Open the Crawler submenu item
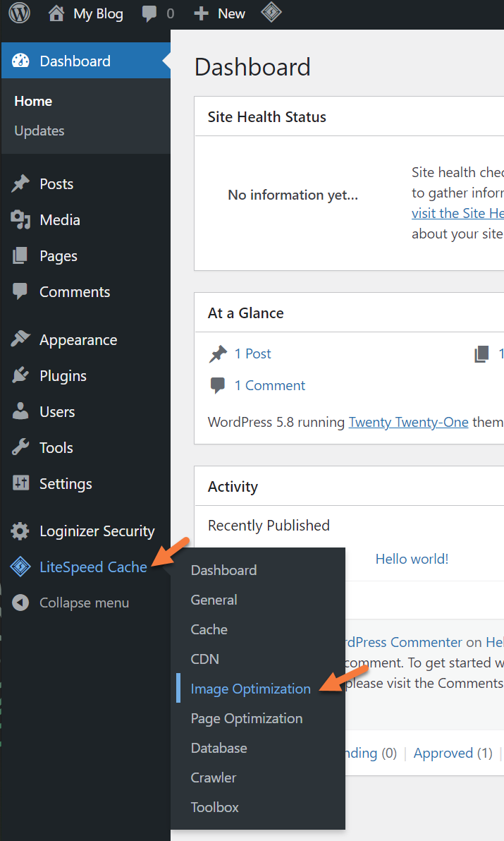 tap(213, 778)
